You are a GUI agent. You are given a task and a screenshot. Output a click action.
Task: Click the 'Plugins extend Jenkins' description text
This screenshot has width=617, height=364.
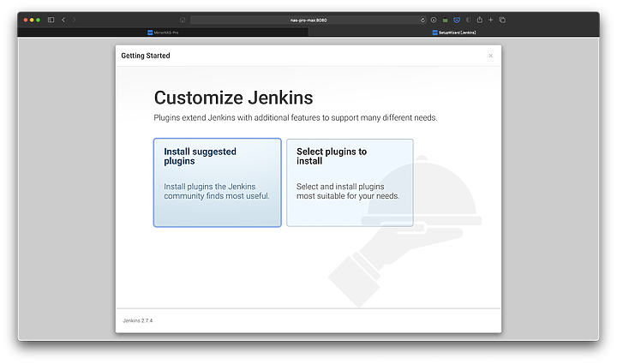pos(296,118)
